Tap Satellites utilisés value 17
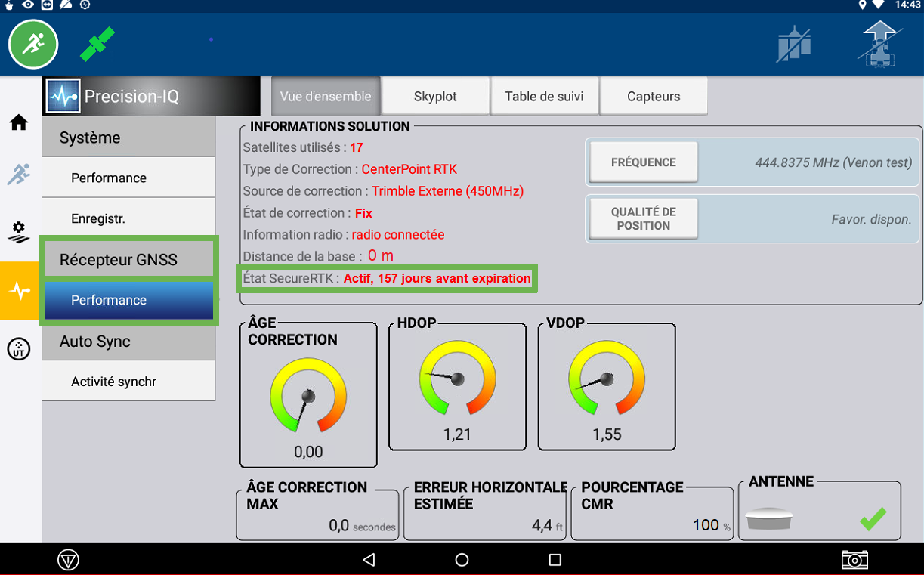924x575 pixels. point(357,147)
